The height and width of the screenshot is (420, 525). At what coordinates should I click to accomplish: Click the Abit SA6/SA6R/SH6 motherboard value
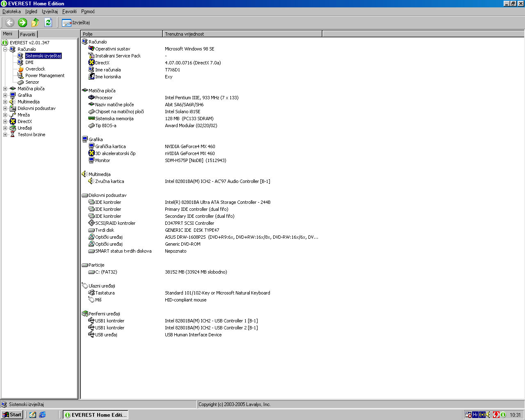tap(184, 105)
